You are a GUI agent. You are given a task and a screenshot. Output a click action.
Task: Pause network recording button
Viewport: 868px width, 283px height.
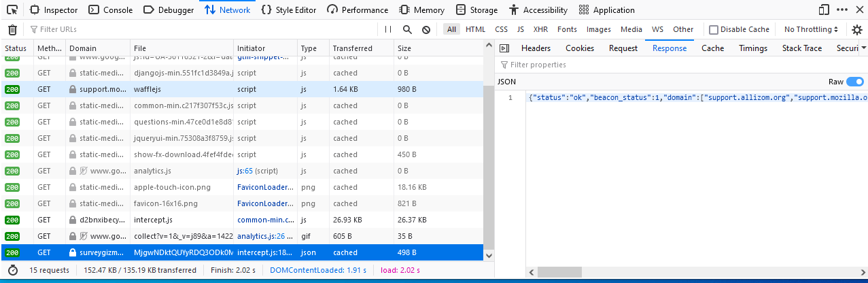click(388, 30)
